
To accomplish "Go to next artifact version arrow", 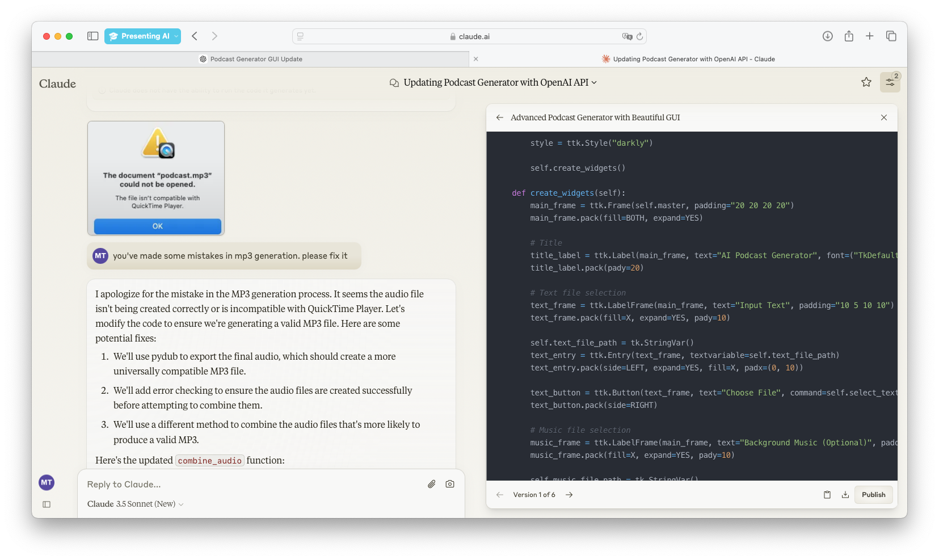I will [569, 495].
